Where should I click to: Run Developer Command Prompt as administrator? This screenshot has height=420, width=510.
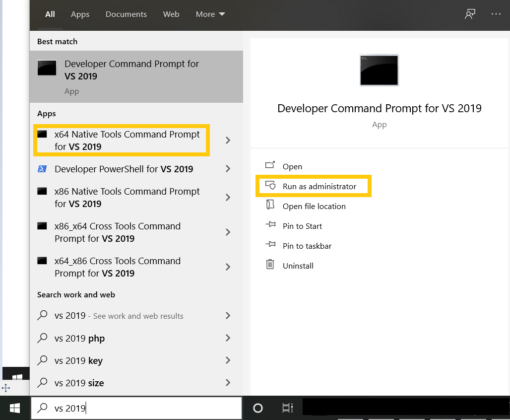point(320,186)
